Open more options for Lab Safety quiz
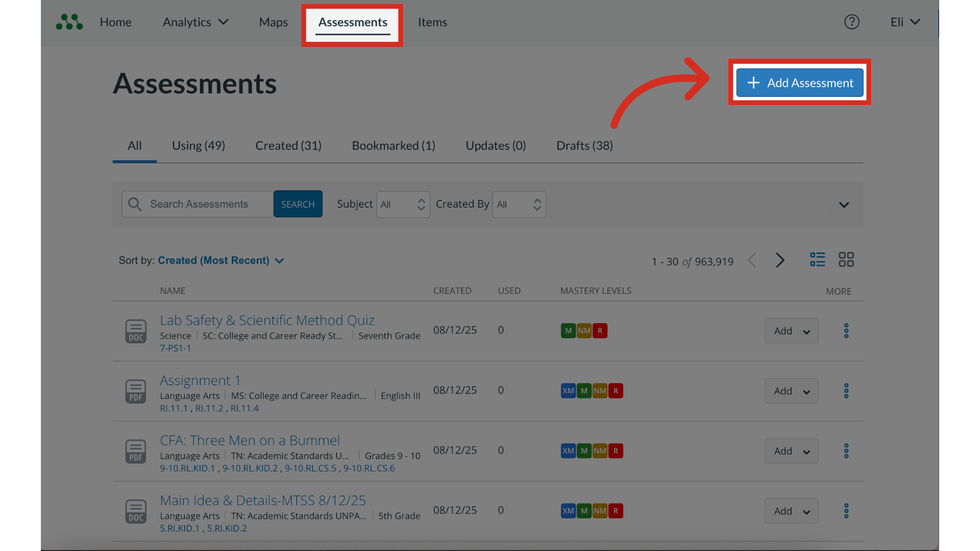Viewport: 980px width, 551px height. tap(846, 331)
